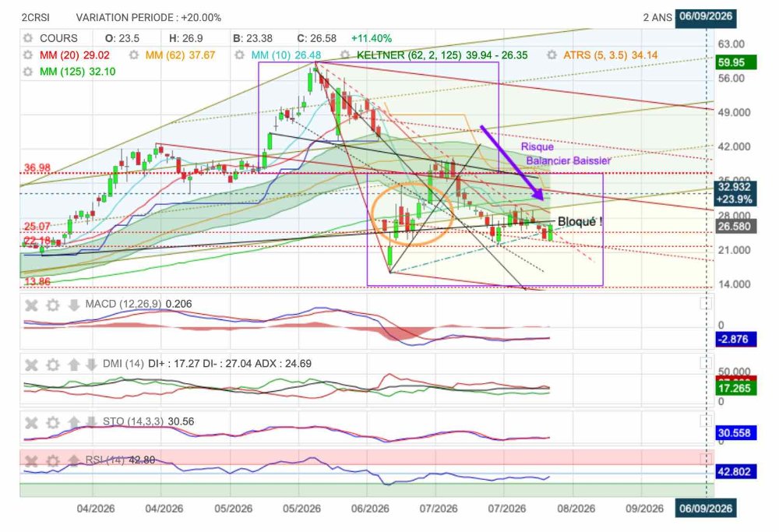Click the 2CRSI ticker name
779x532 pixels.
point(36,17)
